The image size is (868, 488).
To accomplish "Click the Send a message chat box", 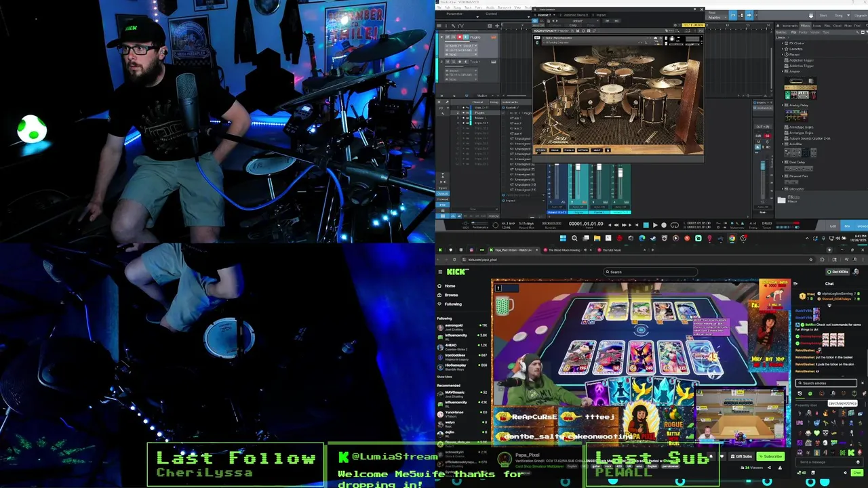I will click(829, 462).
